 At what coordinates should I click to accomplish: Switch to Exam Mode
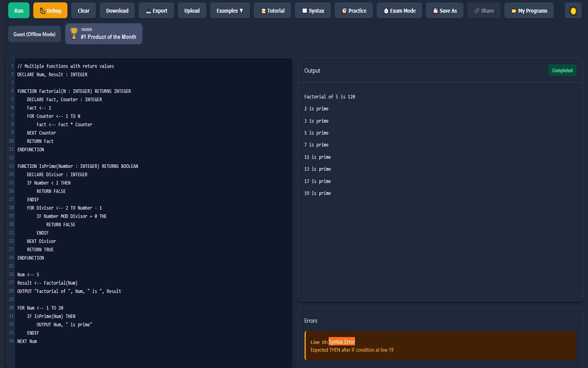click(x=399, y=11)
